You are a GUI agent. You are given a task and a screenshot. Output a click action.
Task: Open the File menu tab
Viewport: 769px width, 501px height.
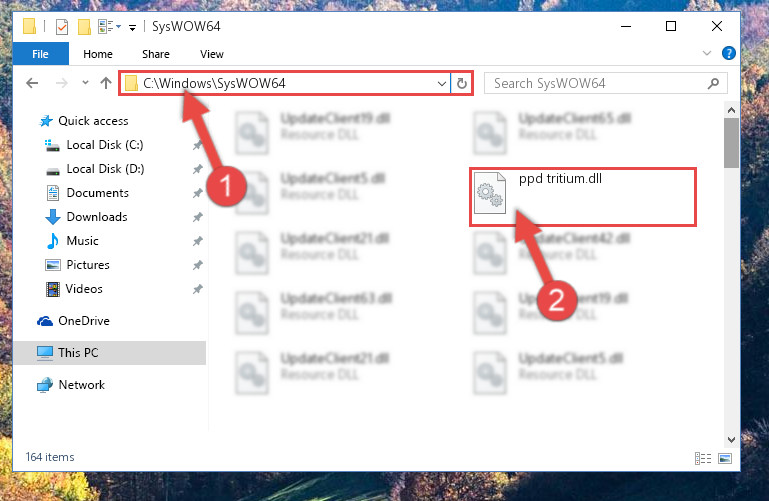[41, 54]
